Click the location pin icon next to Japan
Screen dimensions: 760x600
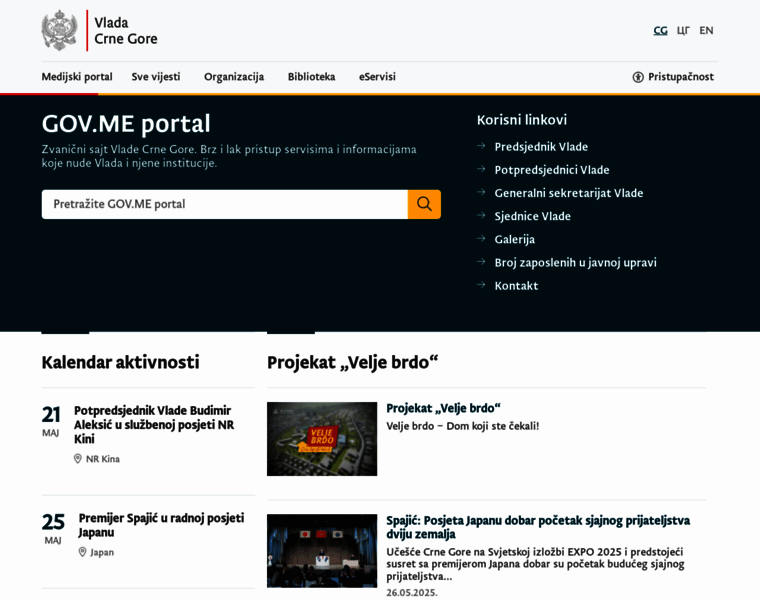coord(82,552)
